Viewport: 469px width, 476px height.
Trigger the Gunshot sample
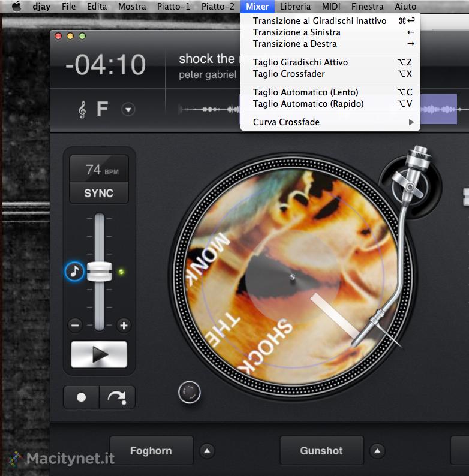[321, 450]
